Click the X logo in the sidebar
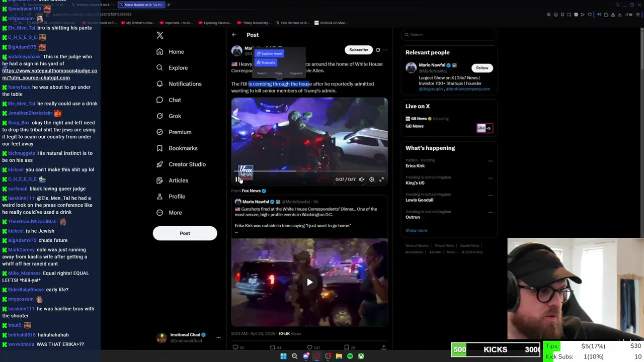The width and height of the screenshot is (644, 362). click(x=160, y=35)
